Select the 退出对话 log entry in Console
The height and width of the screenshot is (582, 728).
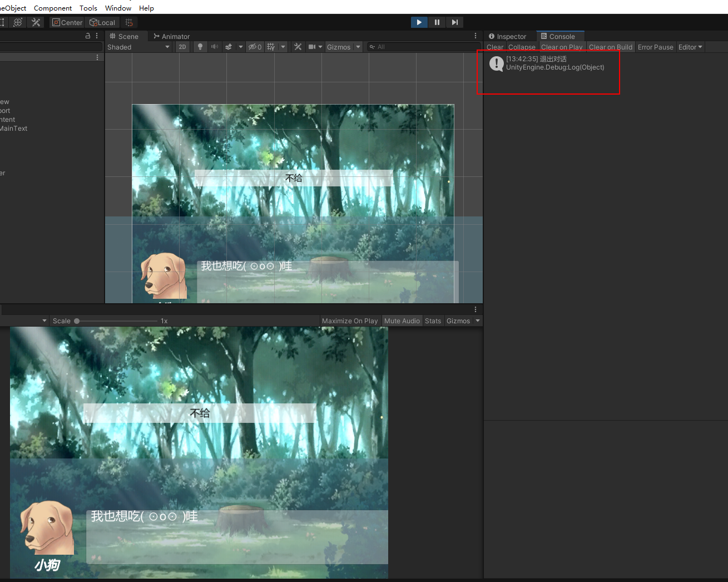click(606, 63)
